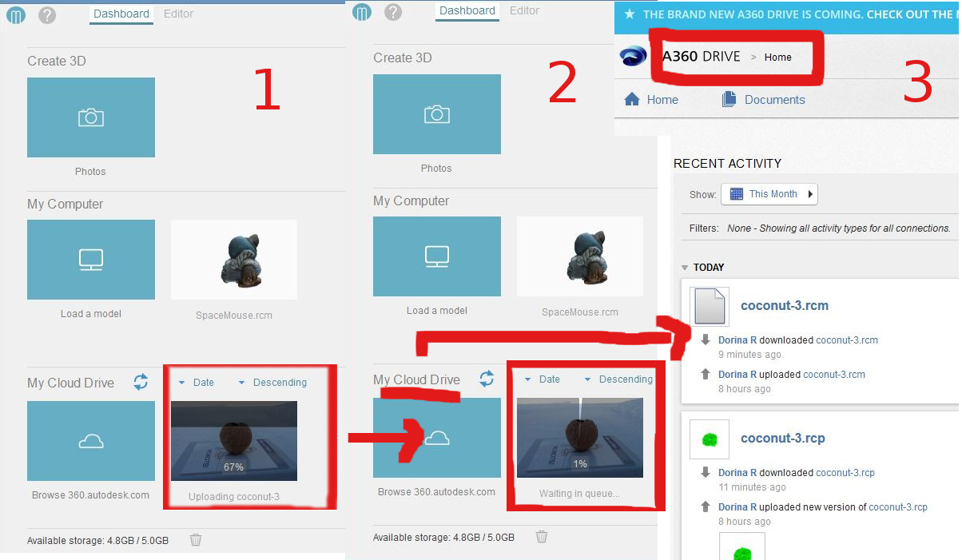Click the download arrow beside 'downloaded coconut-3.rcp'
The image size is (962, 560).
tap(706, 473)
